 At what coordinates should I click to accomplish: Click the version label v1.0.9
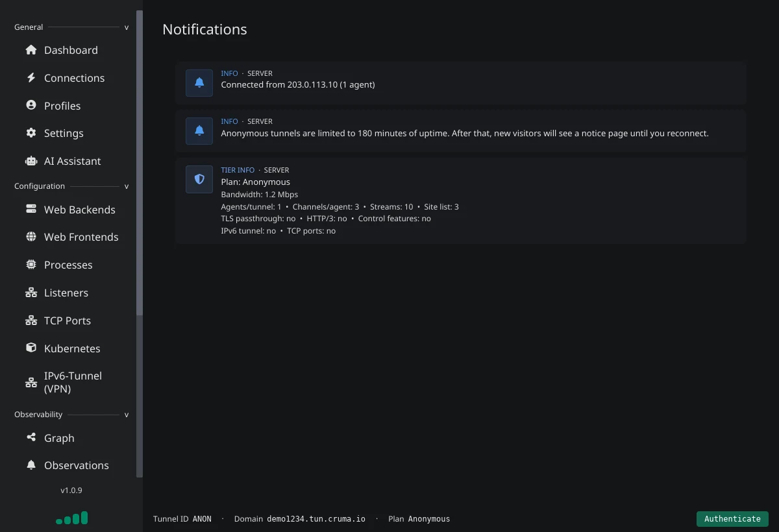coord(71,490)
